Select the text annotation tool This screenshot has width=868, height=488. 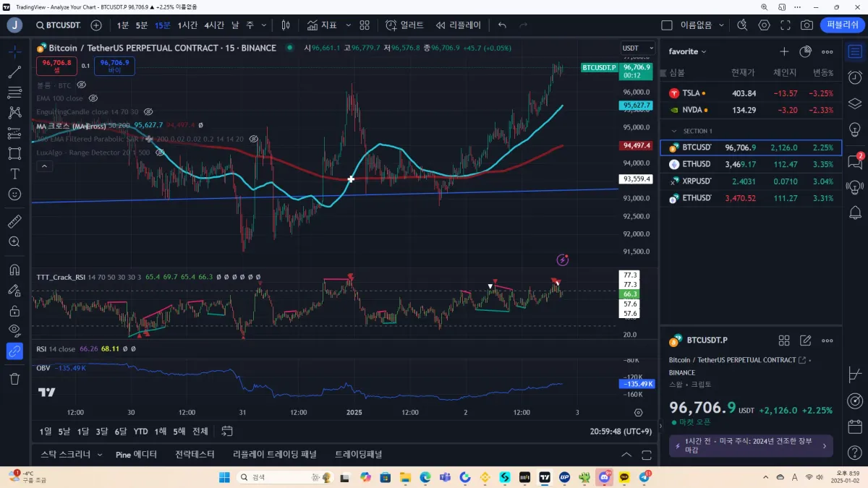tap(14, 174)
